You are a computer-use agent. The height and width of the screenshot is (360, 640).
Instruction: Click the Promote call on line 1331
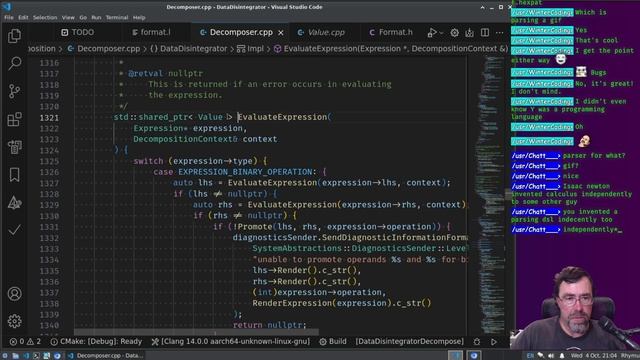(255, 227)
